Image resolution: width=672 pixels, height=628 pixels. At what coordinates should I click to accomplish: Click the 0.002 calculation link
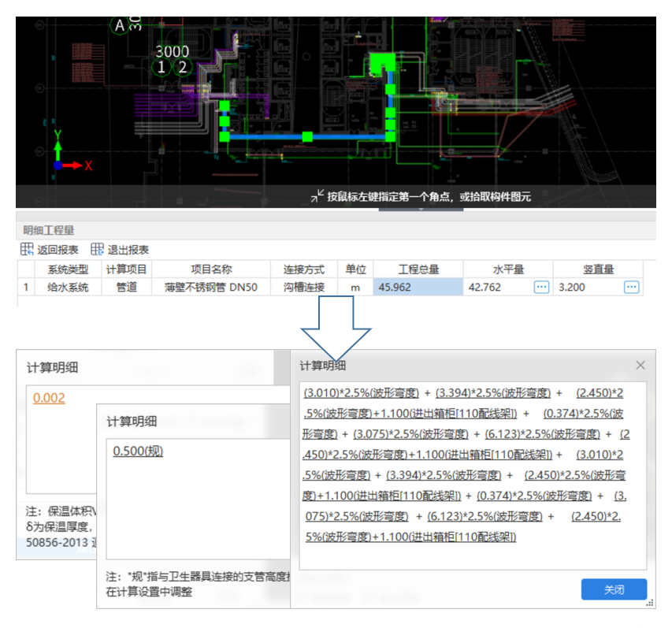click(x=49, y=398)
